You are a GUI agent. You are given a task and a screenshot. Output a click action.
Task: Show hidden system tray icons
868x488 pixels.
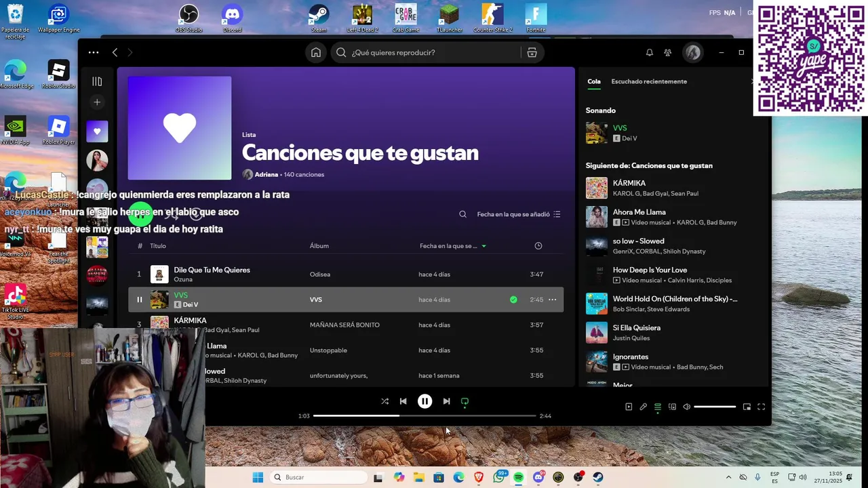coord(729,477)
